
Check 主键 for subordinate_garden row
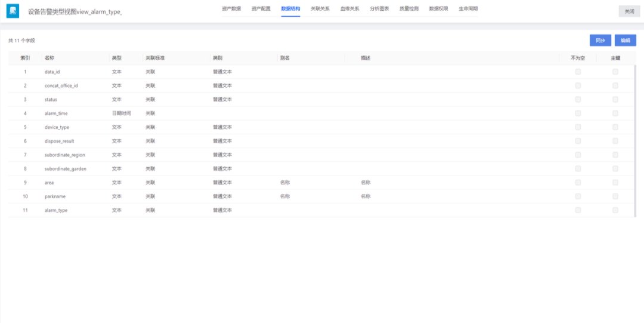click(x=615, y=169)
